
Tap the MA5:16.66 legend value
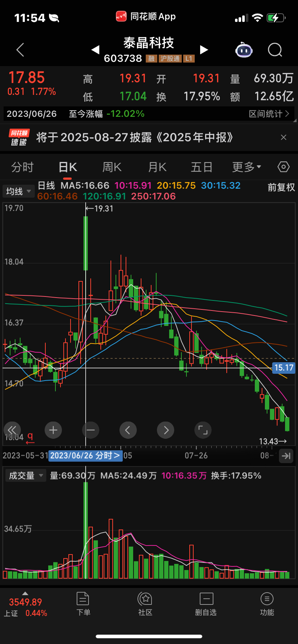tap(85, 185)
